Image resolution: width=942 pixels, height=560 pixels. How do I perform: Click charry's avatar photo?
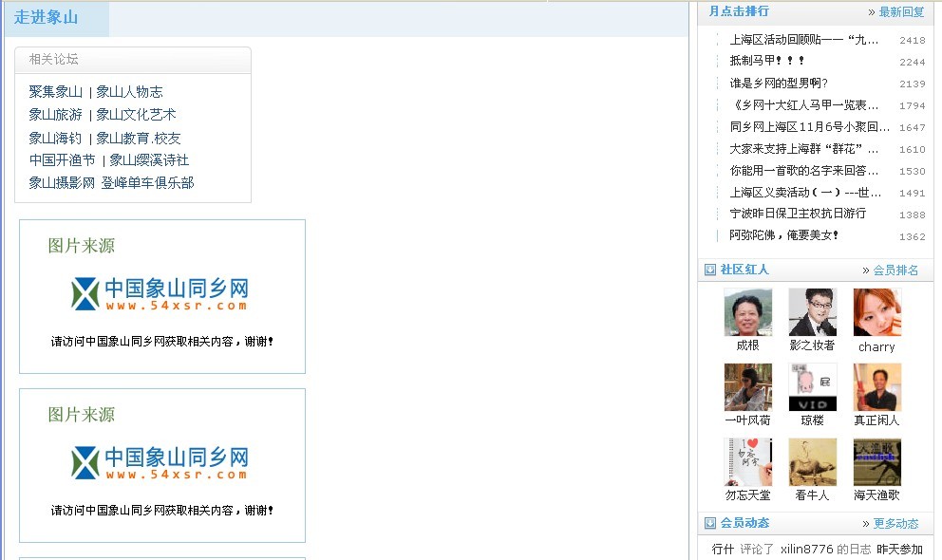[876, 312]
